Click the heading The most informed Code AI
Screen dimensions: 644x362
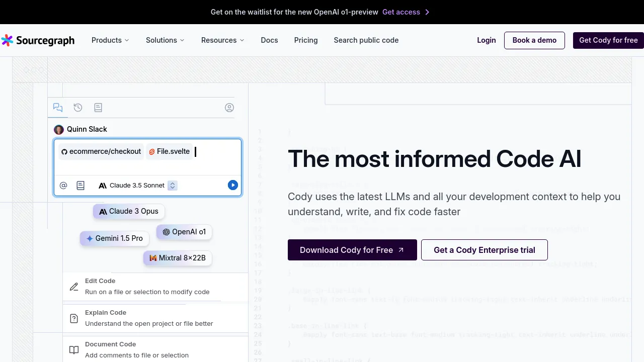point(435,159)
